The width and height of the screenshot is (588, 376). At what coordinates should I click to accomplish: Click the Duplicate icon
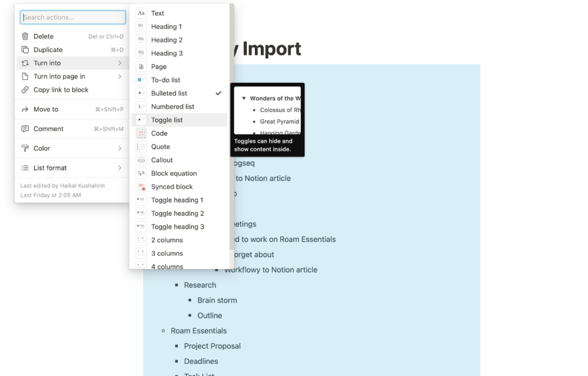[25, 50]
